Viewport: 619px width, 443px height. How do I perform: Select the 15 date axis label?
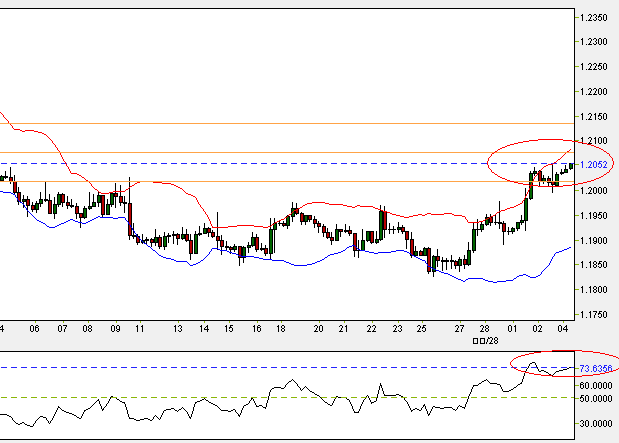(229, 328)
